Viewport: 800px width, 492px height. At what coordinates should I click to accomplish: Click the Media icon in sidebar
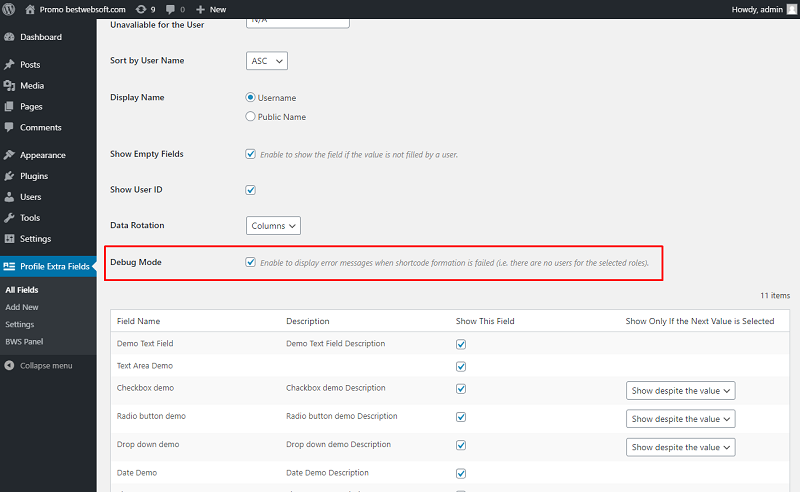(9, 85)
